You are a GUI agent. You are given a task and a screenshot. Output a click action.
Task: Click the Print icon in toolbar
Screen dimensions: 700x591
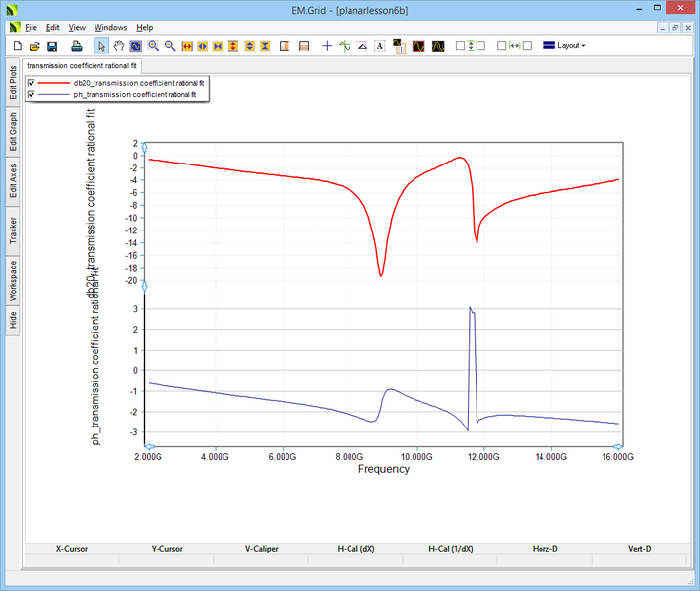[x=77, y=46]
